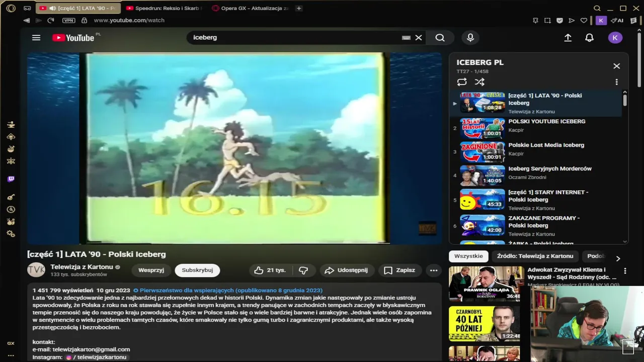This screenshot has height=362, width=644.
Task: Submit search with the magnifier button
Action: click(x=440, y=38)
